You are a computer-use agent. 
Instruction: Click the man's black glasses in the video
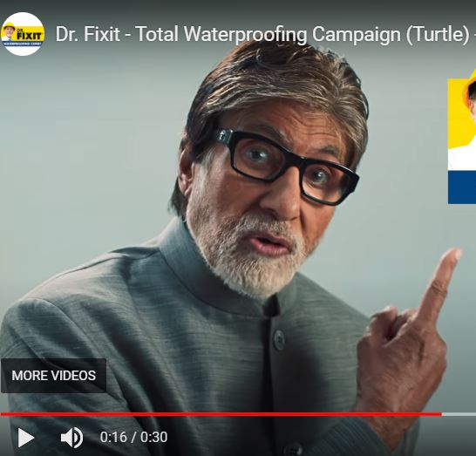[x=285, y=166]
